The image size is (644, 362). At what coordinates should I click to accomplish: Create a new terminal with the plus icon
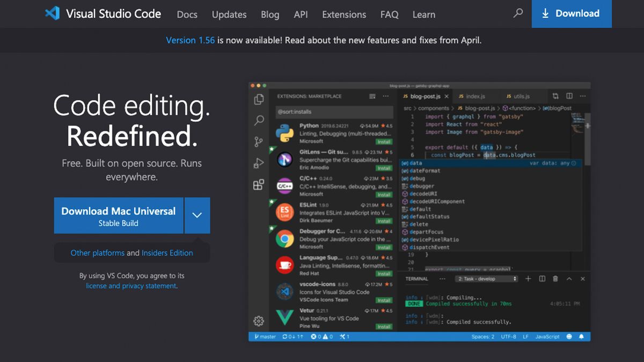(x=528, y=279)
